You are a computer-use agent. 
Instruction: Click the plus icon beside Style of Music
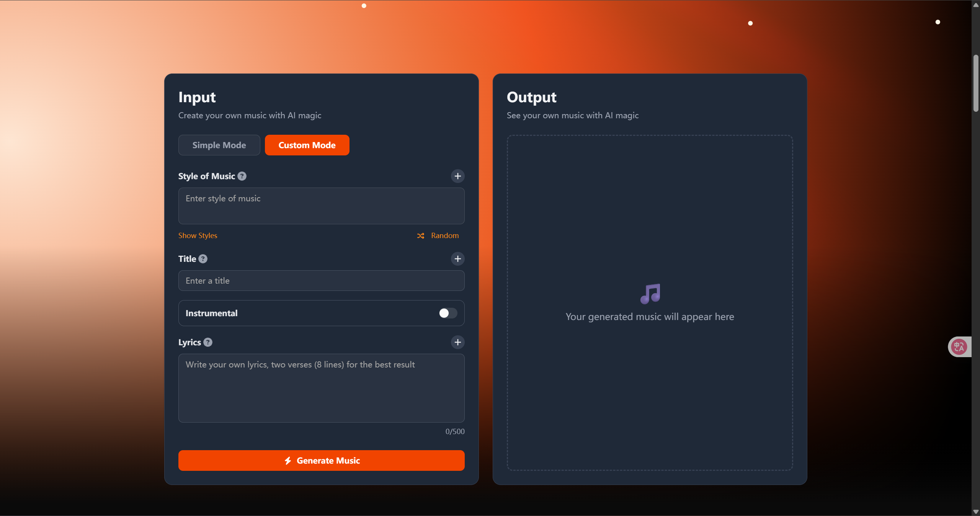(457, 176)
